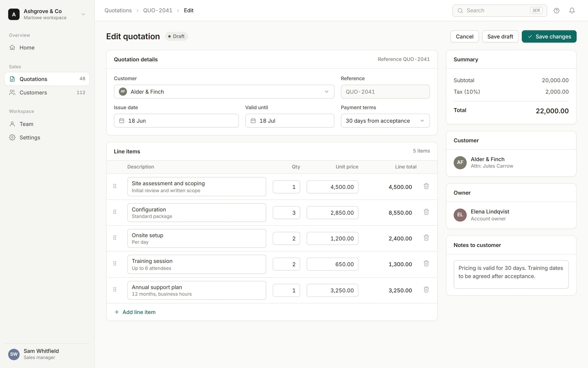Screen dimensions: 588x368
Task: Grab the drag handle for Onsite setup row
Action: [115, 238]
